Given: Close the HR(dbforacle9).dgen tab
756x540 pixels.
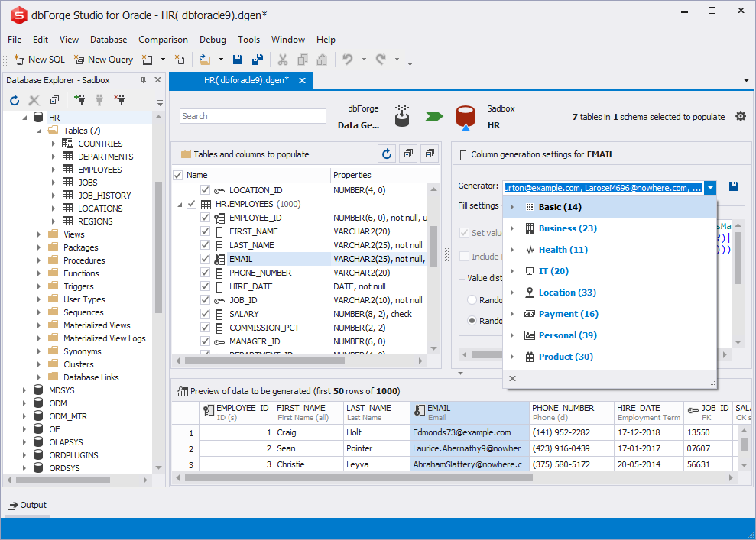Looking at the screenshot, I should click(x=302, y=80).
